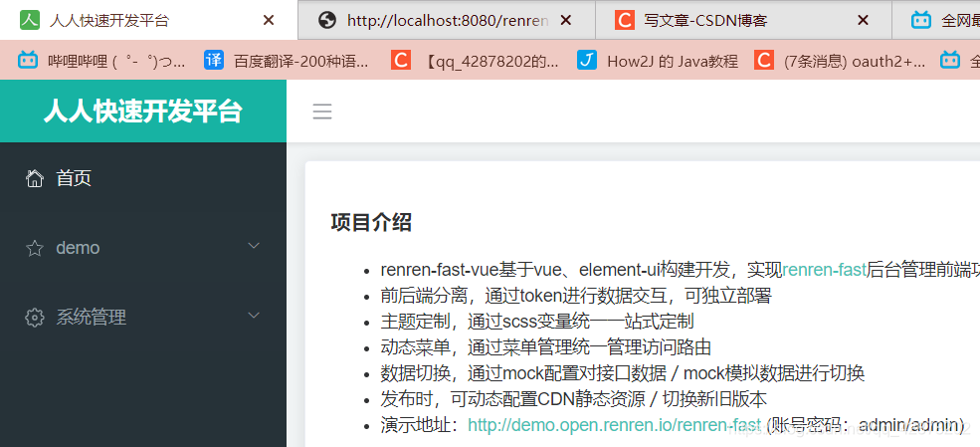
Task: Open the demo.open.renren.io/renren-fast link
Action: coord(615,425)
